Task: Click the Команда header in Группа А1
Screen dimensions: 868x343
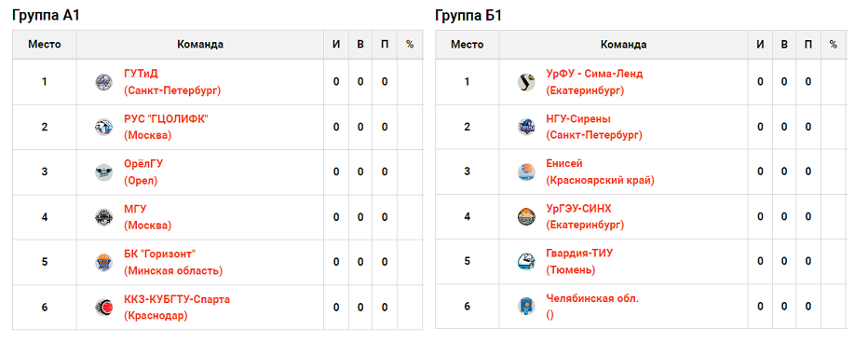Action: pyautogui.click(x=200, y=45)
